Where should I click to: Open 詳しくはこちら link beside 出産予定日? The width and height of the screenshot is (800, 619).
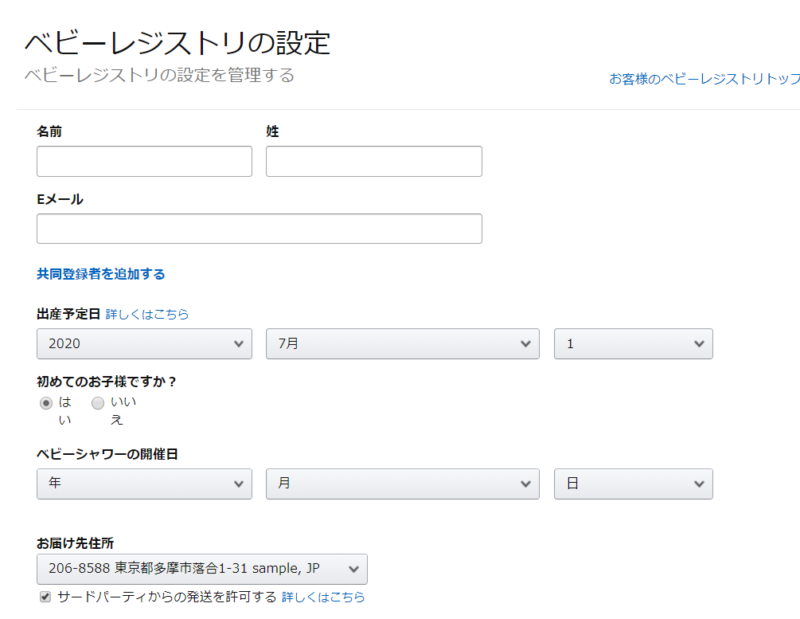point(147,314)
